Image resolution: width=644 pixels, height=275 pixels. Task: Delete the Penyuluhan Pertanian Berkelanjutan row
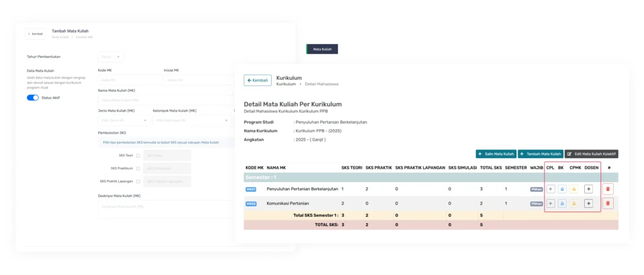point(608,190)
